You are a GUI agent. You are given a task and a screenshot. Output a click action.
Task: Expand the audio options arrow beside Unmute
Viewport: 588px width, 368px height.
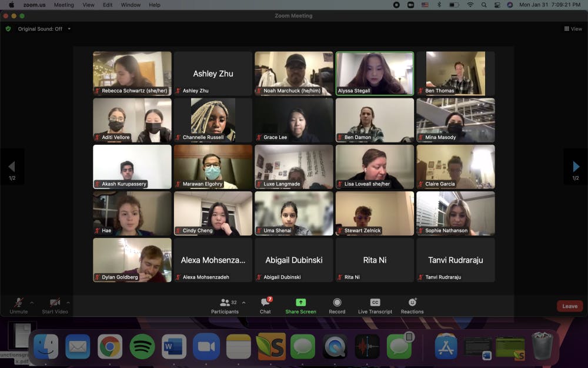(x=32, y=303)
